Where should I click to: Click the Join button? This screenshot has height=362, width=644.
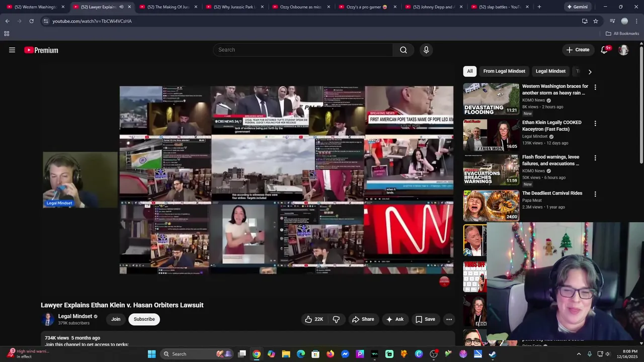116,319
